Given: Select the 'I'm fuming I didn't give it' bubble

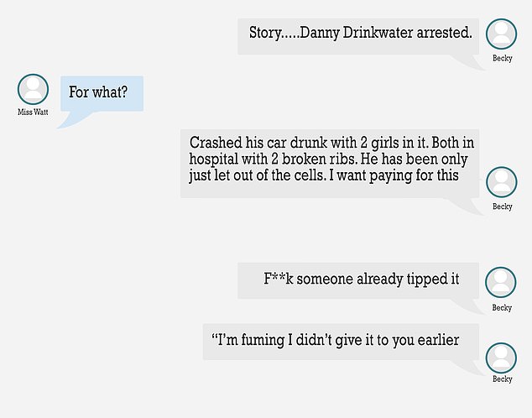Looking at the screenshot, I should [341, 342].
